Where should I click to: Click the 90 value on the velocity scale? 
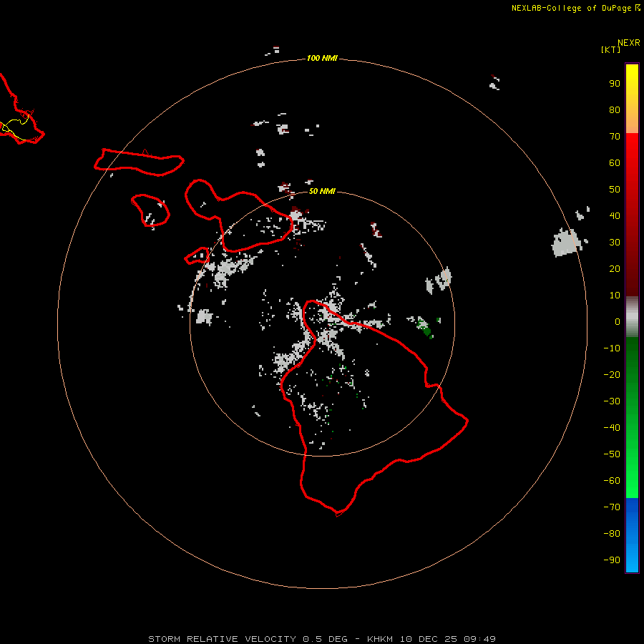[x=615, y=84]
